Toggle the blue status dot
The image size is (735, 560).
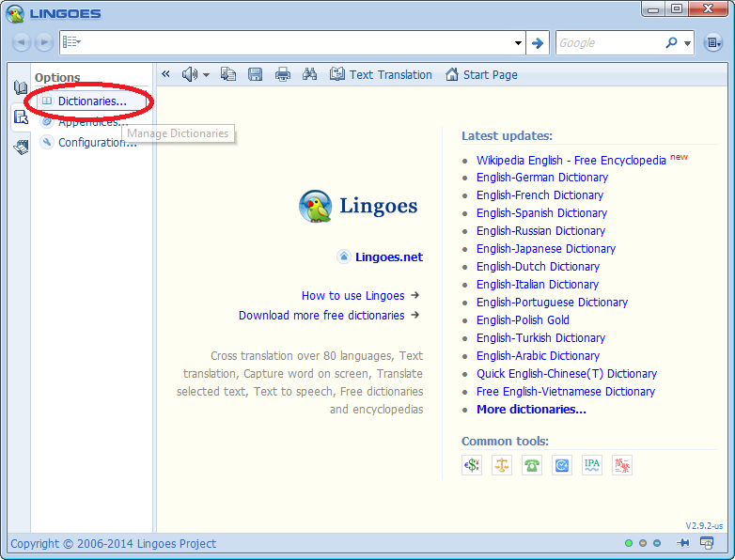click(657, 543)
